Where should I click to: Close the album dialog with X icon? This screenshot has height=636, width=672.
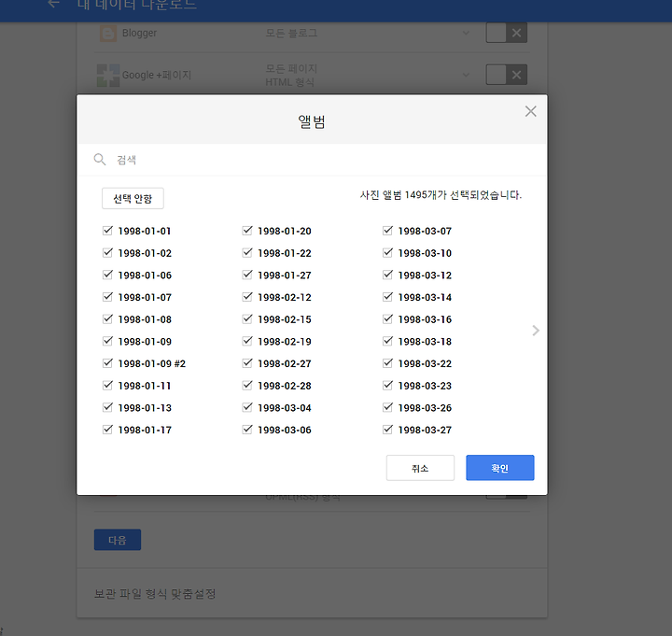[x=530, y=111]
